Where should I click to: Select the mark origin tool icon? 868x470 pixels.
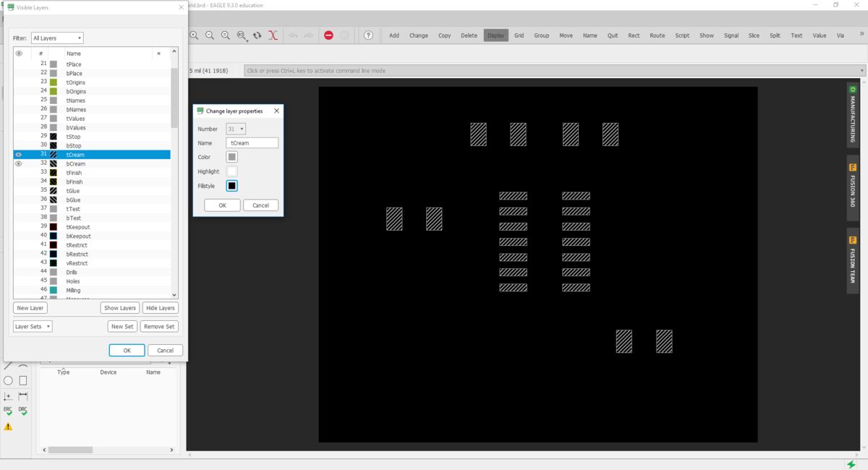(8, 396)
